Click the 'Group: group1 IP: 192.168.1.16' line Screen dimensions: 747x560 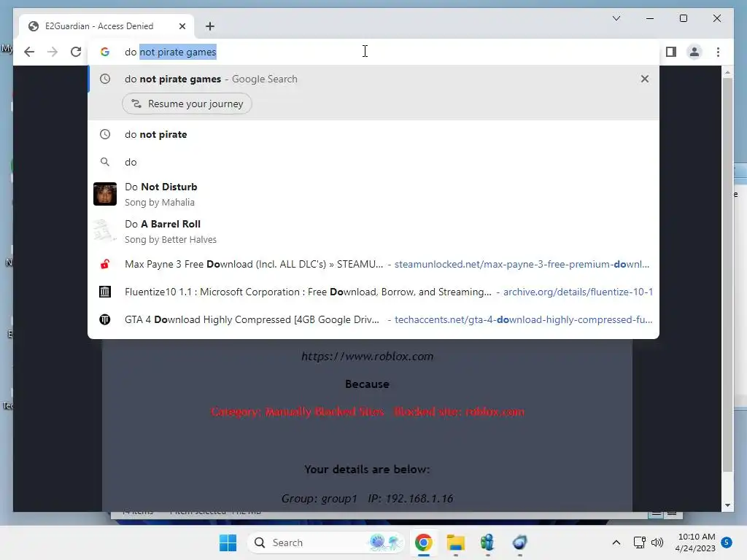pyautogui.click(x=368, y=498)
